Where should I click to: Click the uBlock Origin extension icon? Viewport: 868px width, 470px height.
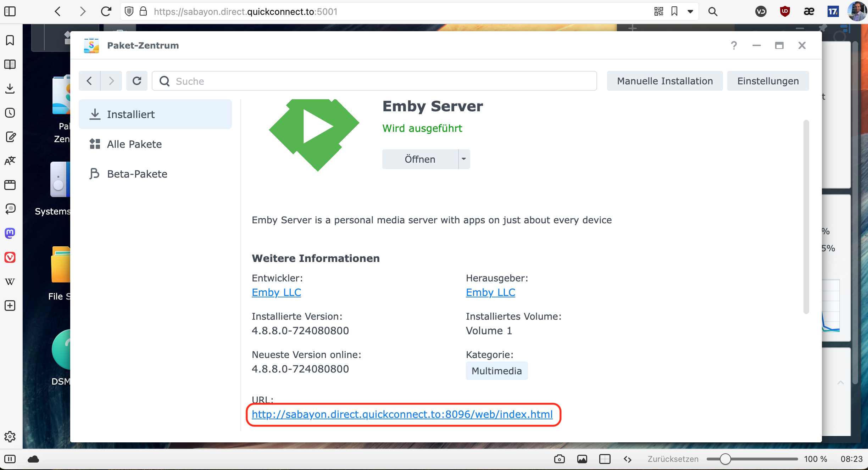pos(785,12)
